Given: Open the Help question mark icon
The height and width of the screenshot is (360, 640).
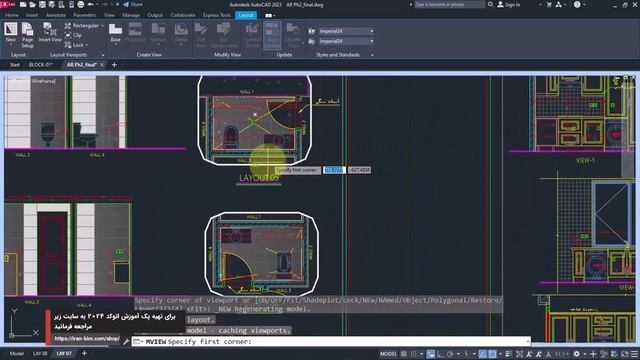Looking at the screenshot, I should pos(577,4).
